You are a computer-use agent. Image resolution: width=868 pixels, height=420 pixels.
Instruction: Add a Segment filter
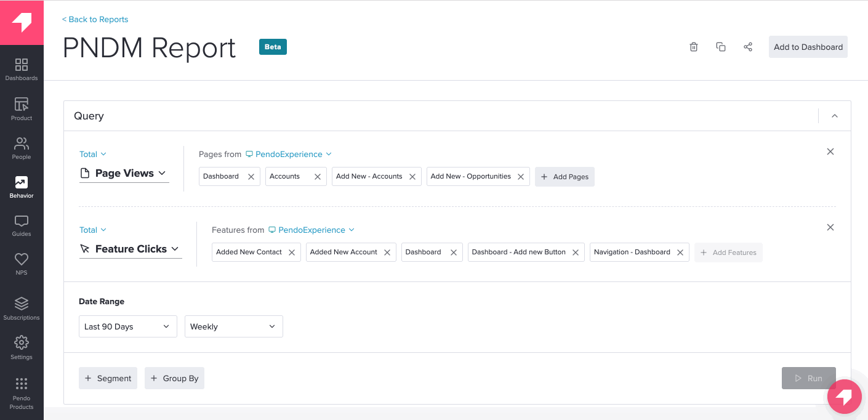[108, 378]
